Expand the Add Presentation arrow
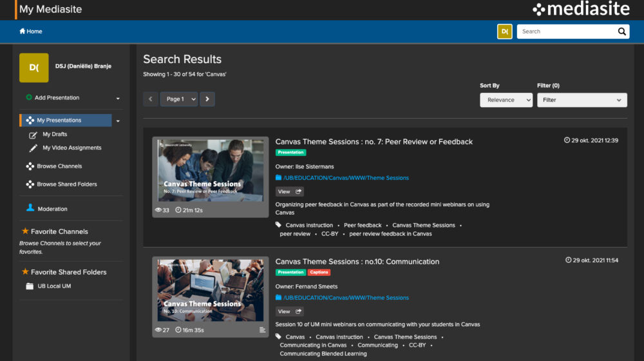 118,98
